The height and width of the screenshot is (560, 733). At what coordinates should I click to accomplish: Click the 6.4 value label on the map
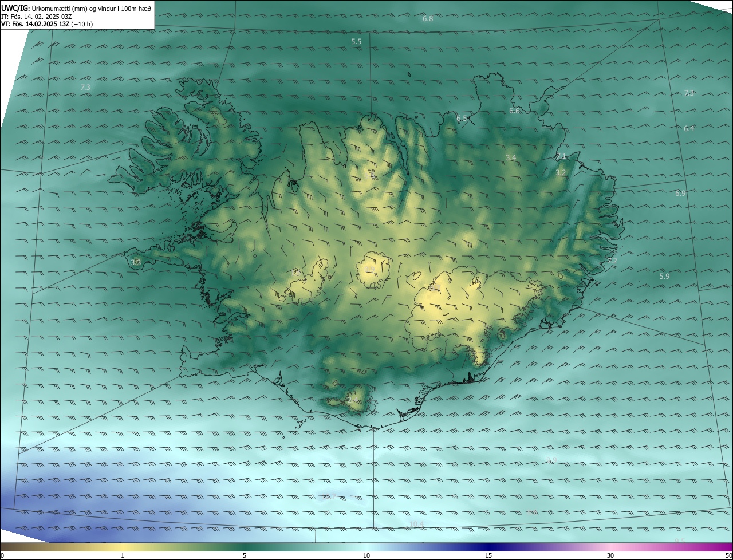(x=689, y=129)
